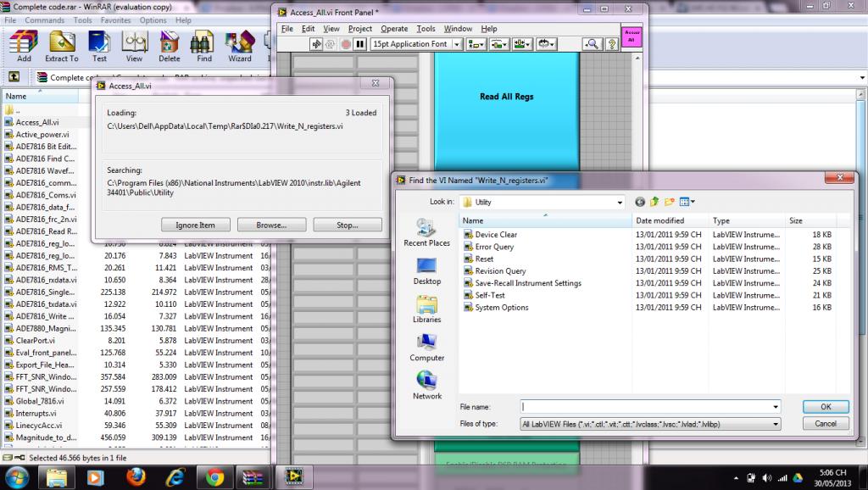Open Align Objects dropdown in LabVIEW
868x490 pixels.
click(476, 44)
